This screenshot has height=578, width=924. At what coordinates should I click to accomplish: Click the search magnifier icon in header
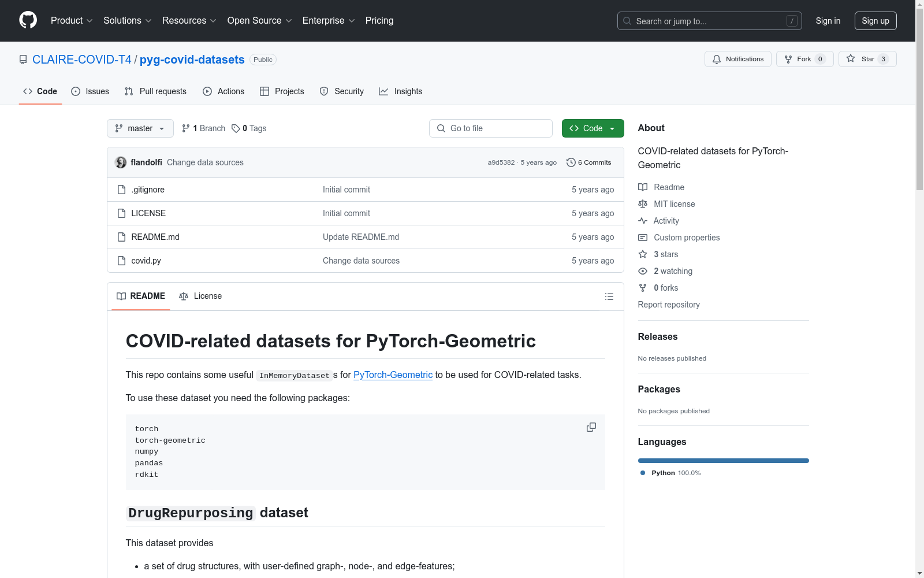tap(627, 21)
